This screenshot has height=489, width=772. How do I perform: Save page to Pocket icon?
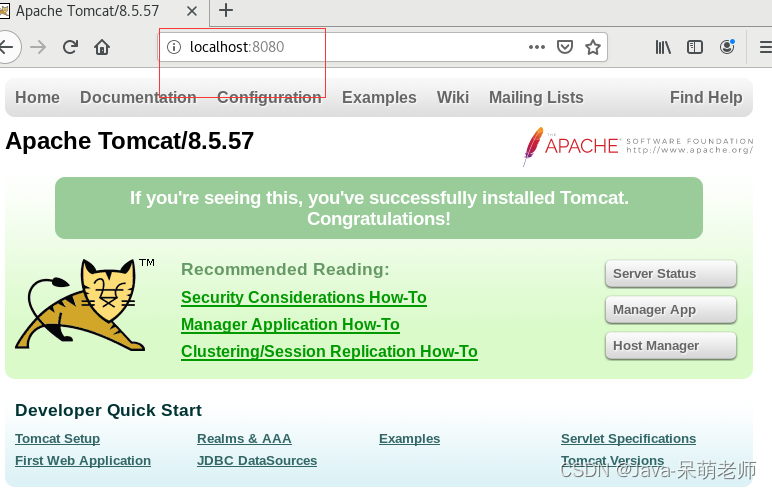(x=565, y=47)
